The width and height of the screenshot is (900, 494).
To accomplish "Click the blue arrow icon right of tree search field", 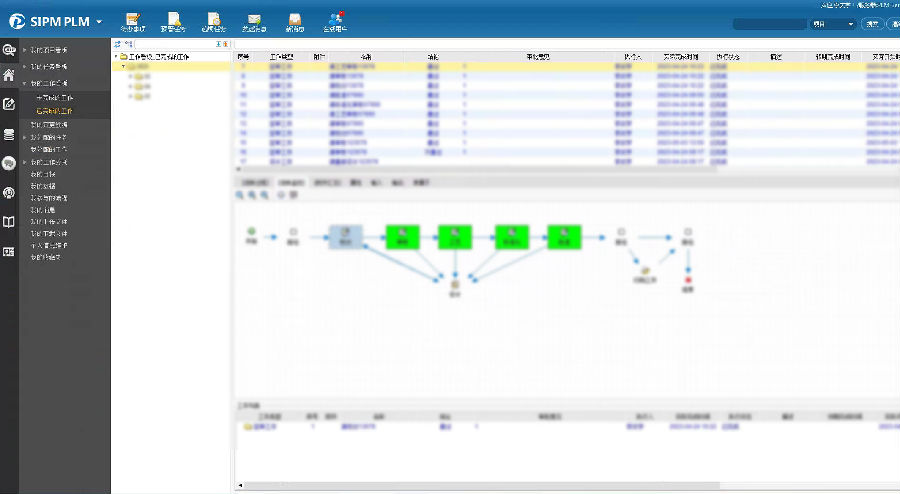I will click(219, 44).
